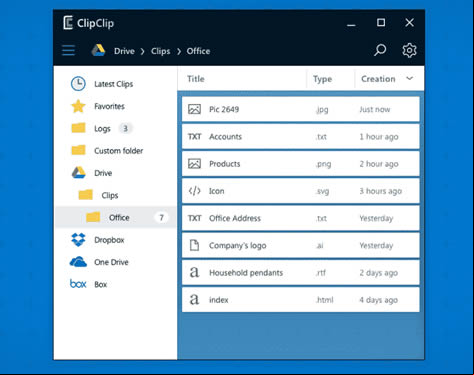Click text icon of Household pendants row
Screen dimensions: 474x375
pos(194,273)
